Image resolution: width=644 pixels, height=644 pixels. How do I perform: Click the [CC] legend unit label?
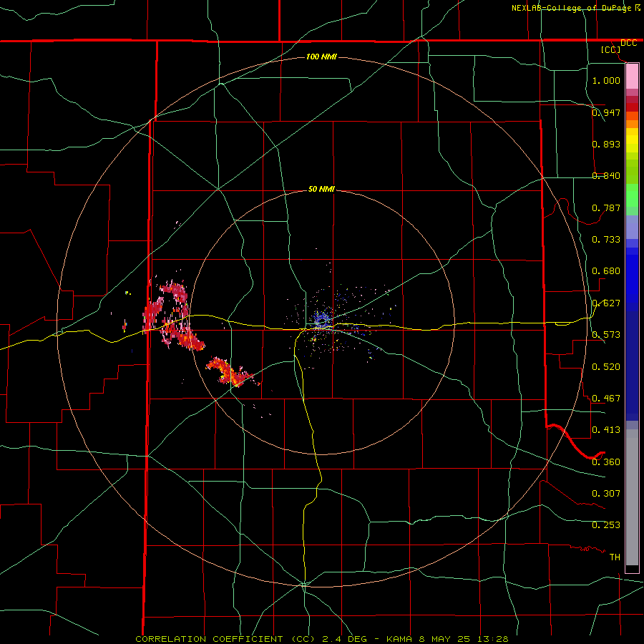pos(611,49)
